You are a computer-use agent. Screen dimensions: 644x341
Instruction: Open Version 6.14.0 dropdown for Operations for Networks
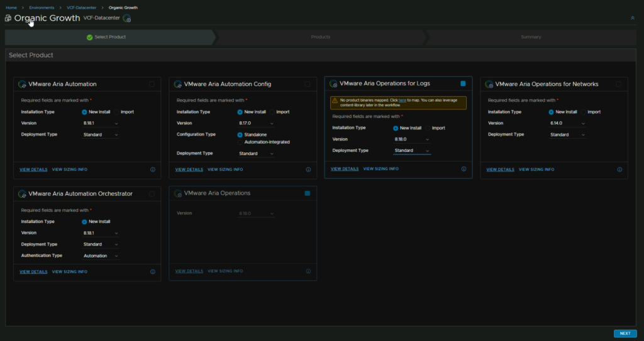click(568, 123)
